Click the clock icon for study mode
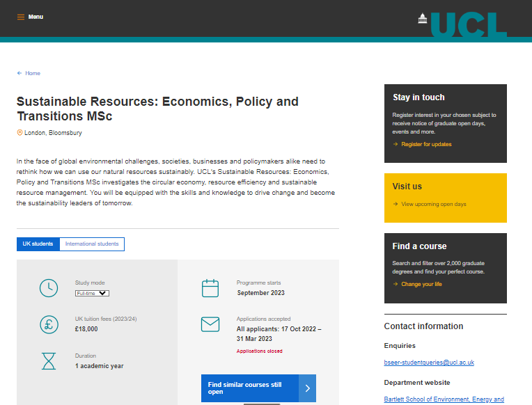Viewport: 532px width, 405px height. pos(49,287)
